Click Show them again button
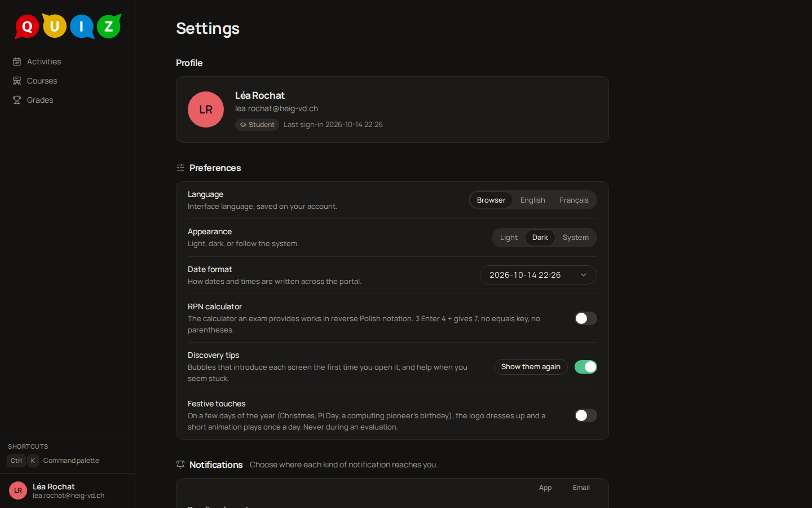 tap(531, 367)
